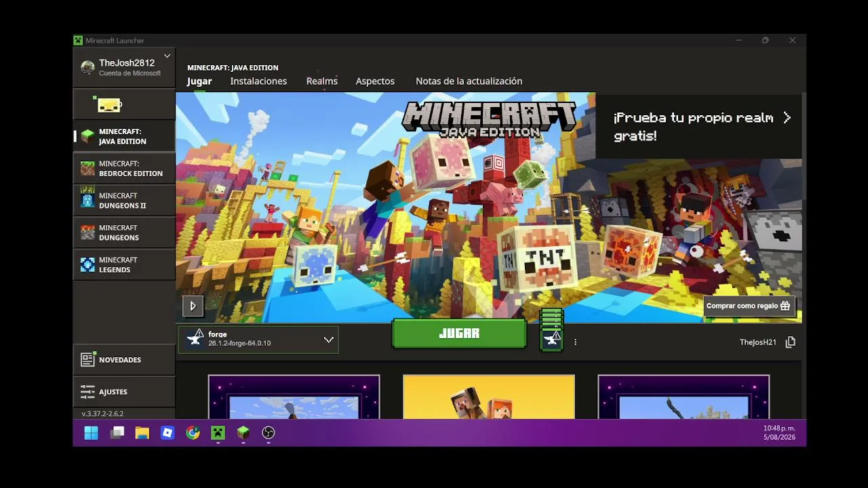Click the TheJosH21 player name
Image resolution: width=868 pixels, height=488 pixels.
[758, 342]
